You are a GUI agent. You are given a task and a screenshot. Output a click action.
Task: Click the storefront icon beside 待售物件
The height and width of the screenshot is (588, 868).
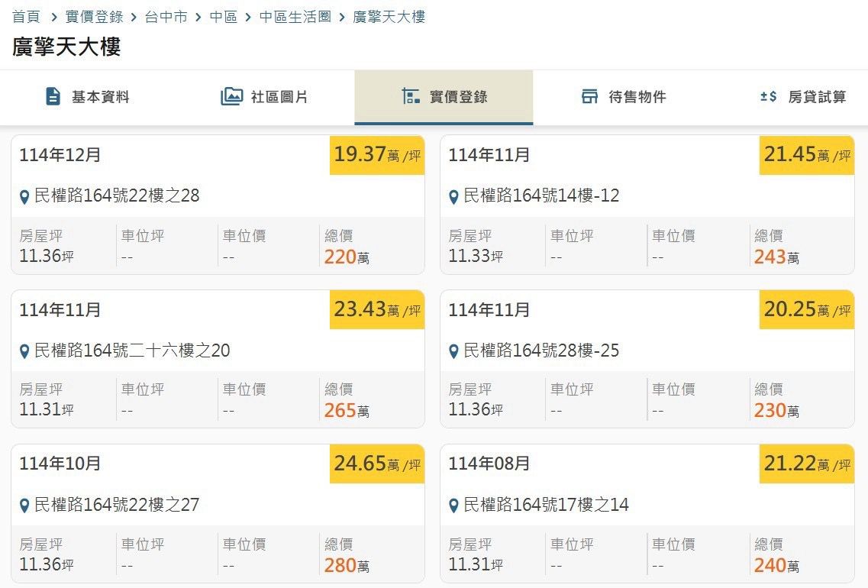click(x=589, y=97)
